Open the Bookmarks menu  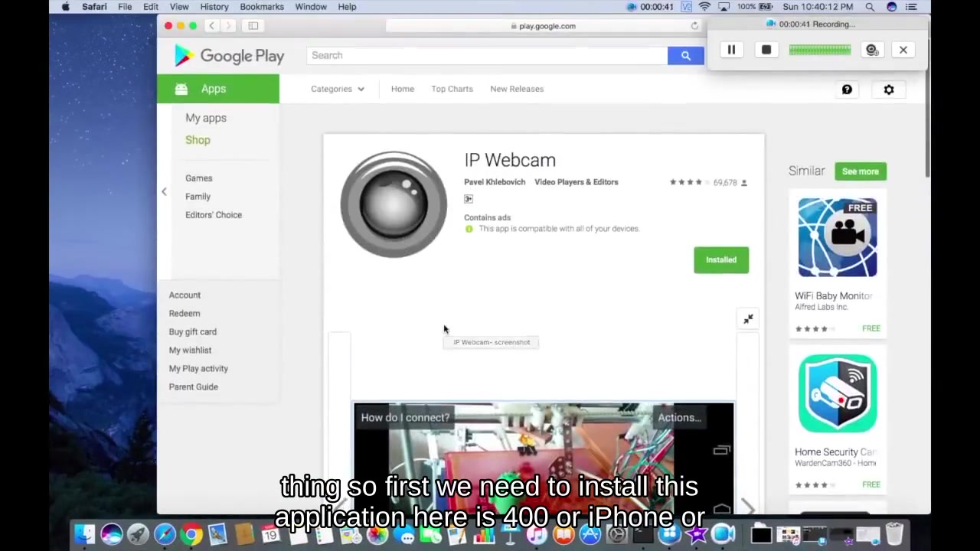[x=262, y=7]
